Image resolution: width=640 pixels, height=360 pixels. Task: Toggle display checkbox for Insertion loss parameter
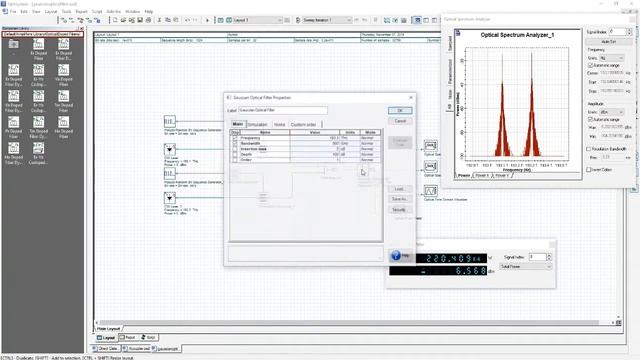[x=235, y=149]
